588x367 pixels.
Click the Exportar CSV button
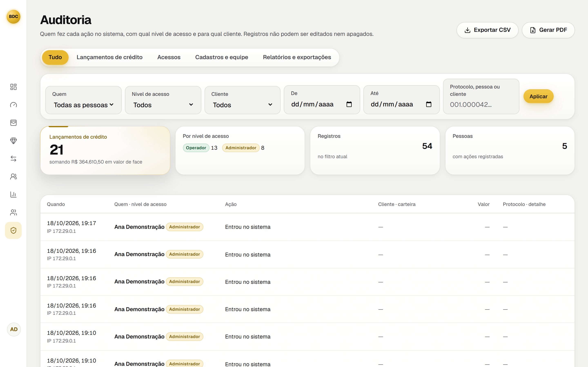click(487, 30)
